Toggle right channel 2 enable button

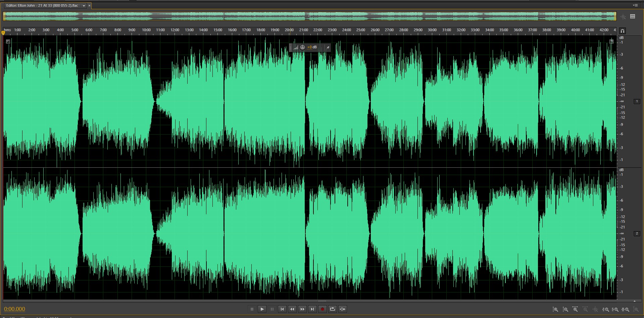[x=637, y=233]
